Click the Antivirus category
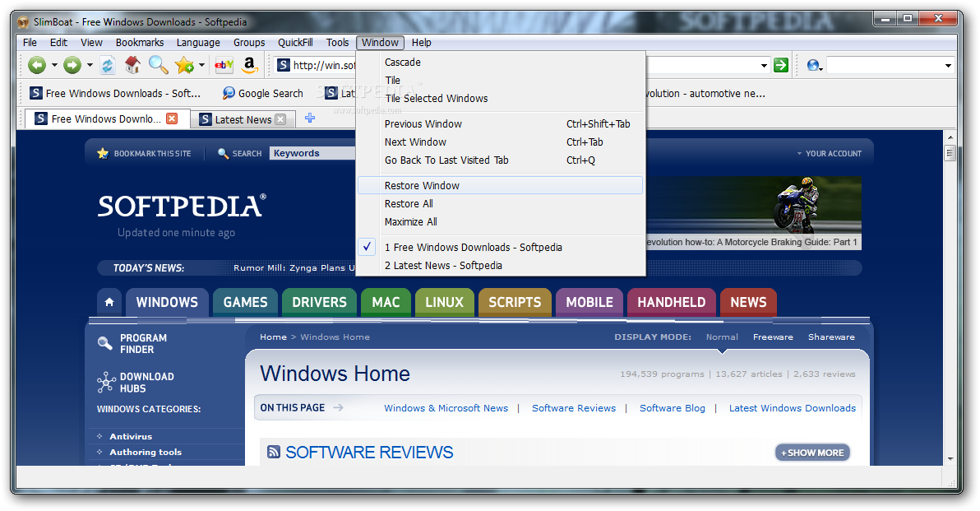Screen dimensions: 980x511 tap(131, 436)
